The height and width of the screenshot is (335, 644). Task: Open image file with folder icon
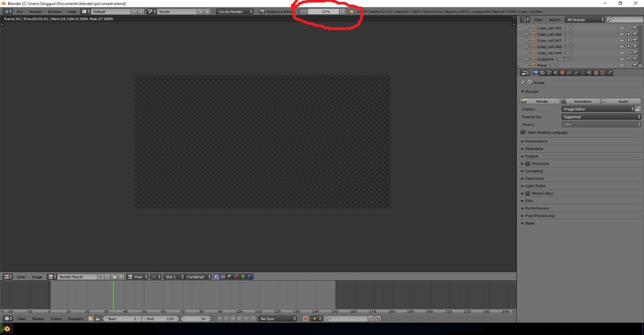pos(114,277)
